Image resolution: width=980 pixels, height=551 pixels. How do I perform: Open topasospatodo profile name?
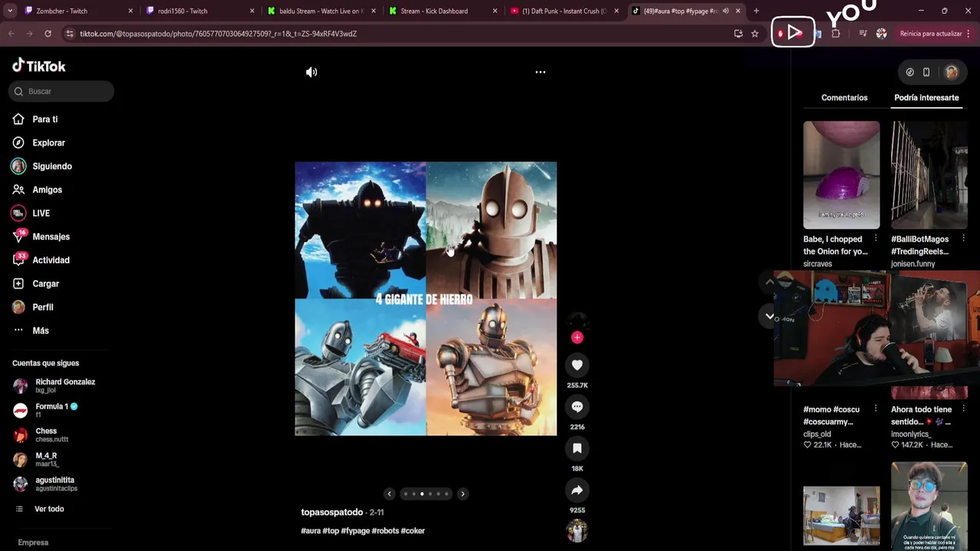click(332, 512)
